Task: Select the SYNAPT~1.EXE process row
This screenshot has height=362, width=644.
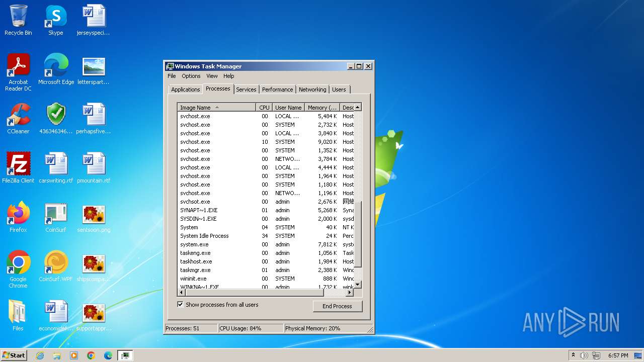Action: 266,210
